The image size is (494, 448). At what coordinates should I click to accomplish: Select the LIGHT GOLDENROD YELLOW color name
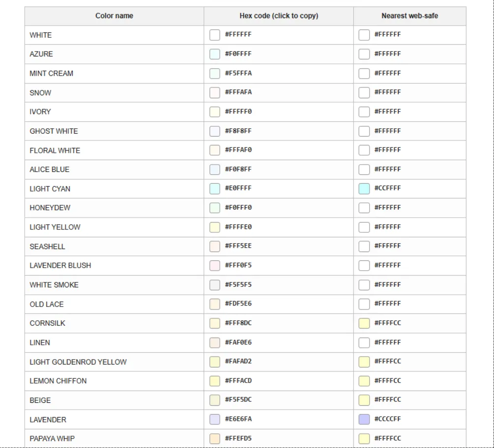(x=78, y=362)
